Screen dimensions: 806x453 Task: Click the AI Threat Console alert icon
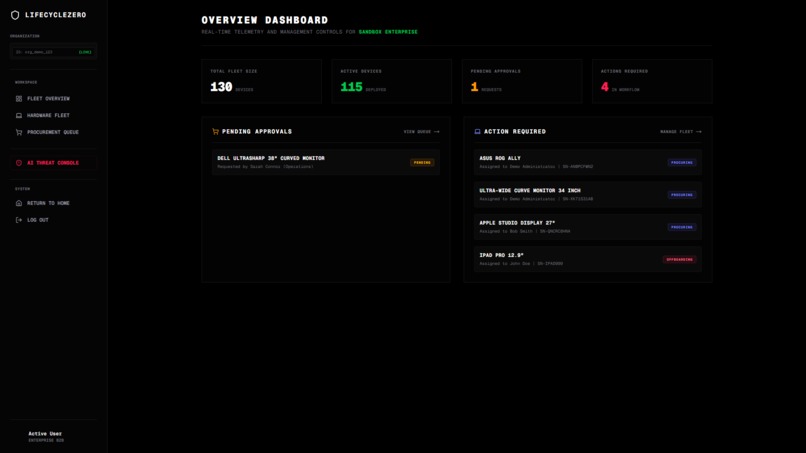19,163
